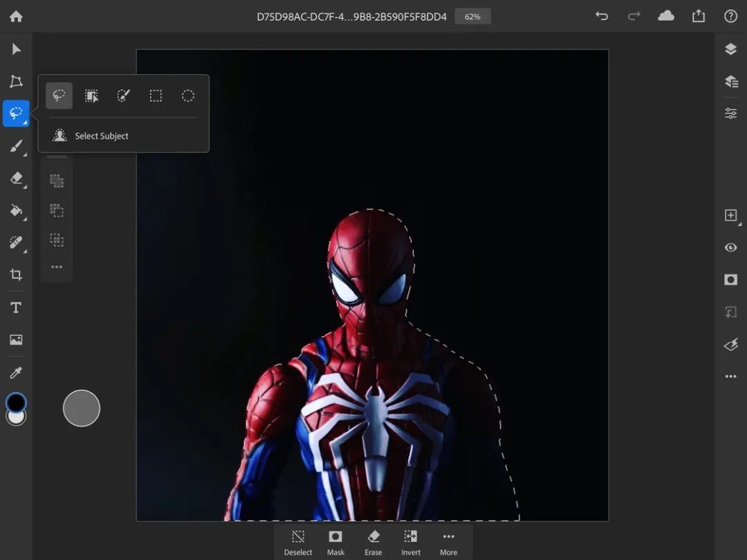Image resolution: width=747 pixels, height=560 pixels.
Task: Open the 62% zoom level dropdown
Action: click(x=472, y=17)
